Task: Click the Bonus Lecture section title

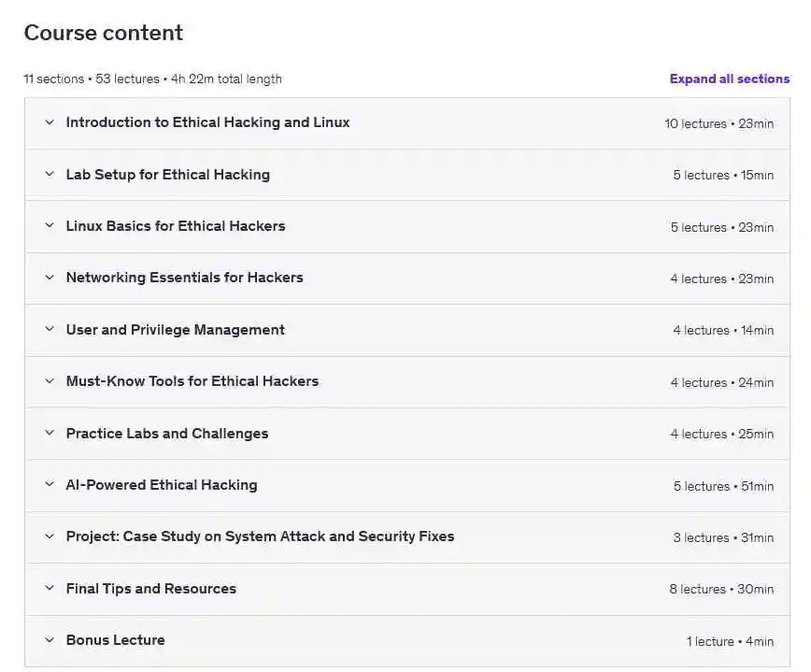Action: pos(115,640)
